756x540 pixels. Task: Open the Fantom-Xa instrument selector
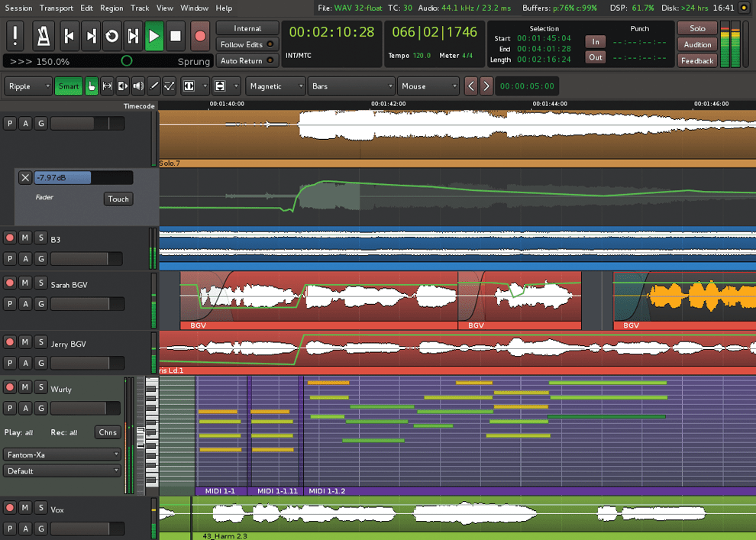pos(61,454)
